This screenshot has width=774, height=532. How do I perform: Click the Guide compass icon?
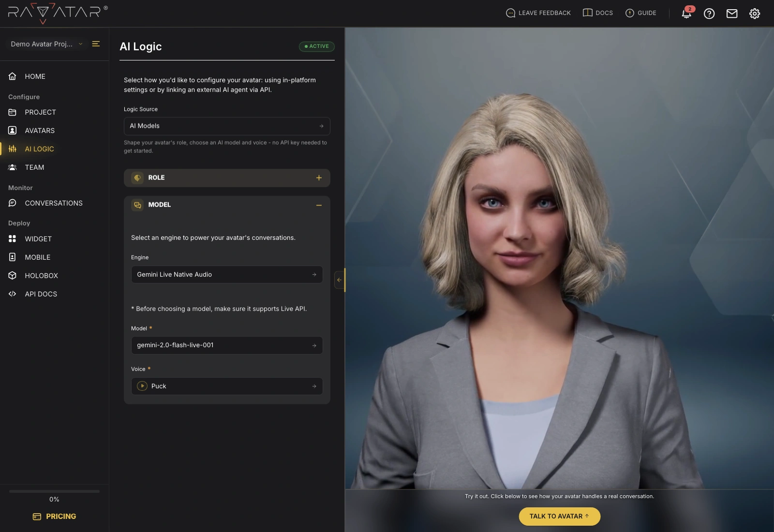[x=630, y=13]
